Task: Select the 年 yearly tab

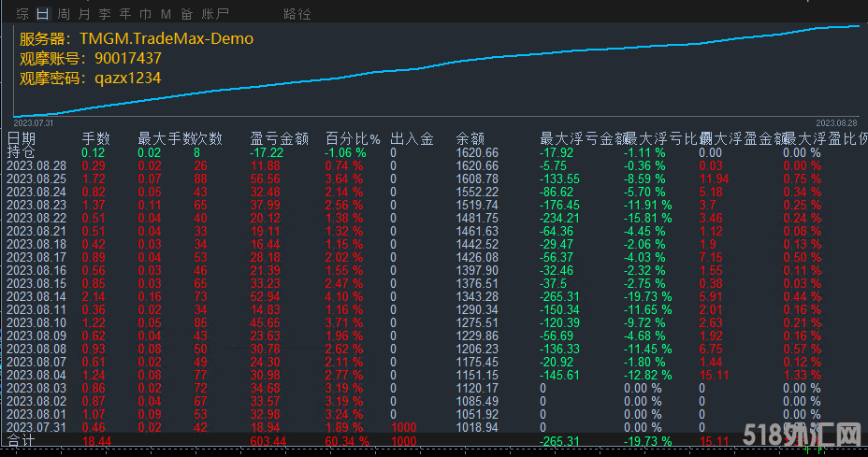Action: coord(125,14)
